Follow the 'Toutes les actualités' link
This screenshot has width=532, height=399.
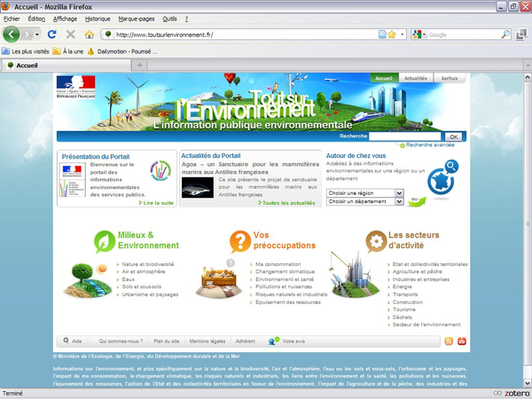point(287,203)
